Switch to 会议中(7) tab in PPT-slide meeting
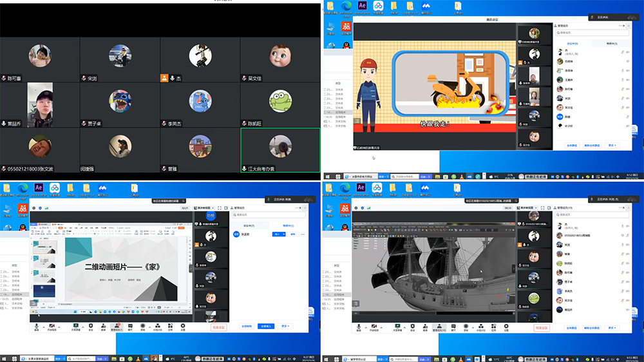 coord(250,225)
